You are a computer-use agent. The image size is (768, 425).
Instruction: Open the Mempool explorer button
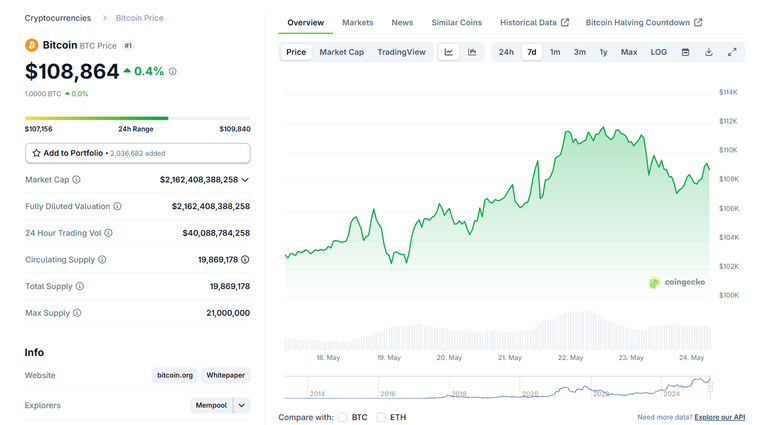click(x=211, y=405)
